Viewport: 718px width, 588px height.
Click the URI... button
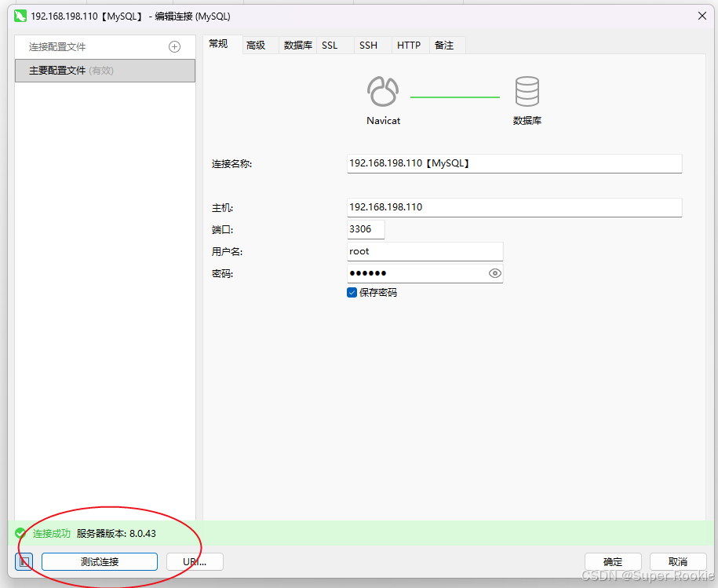click(195, 561)
